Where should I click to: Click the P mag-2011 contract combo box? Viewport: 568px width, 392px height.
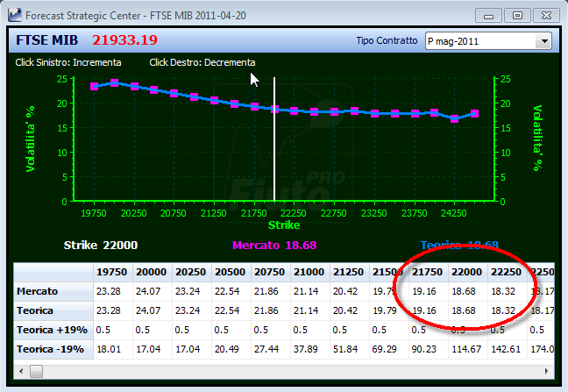[488, 41]
